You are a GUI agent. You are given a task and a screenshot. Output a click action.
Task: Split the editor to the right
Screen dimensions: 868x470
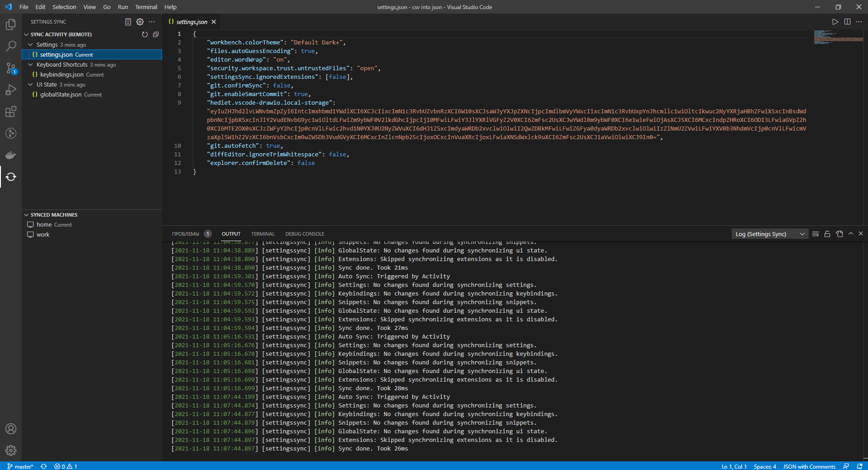[x=847, y=22]
